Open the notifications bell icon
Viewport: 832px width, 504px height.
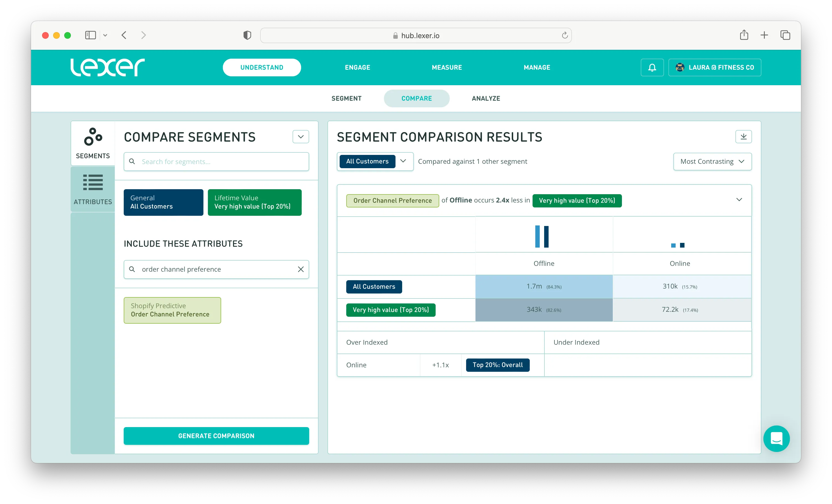pos(652,67)
